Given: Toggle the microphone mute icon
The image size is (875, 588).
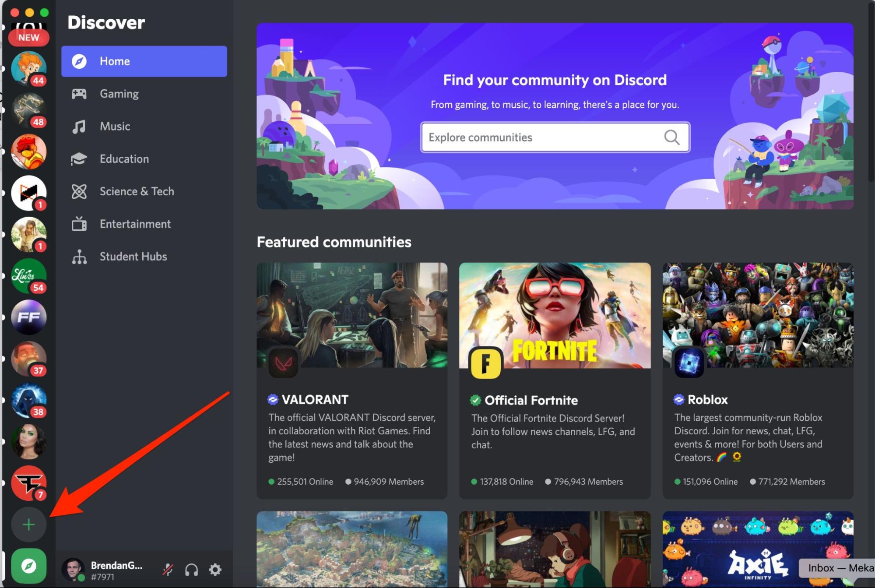Looking at the screenshot, I should [x=168, y=569].
